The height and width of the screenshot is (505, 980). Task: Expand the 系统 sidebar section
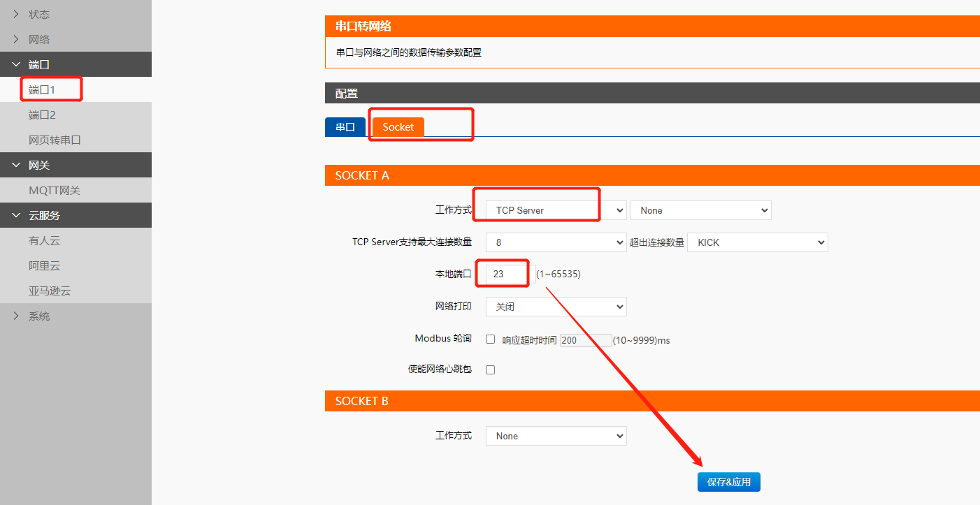(x=38, y=316)
